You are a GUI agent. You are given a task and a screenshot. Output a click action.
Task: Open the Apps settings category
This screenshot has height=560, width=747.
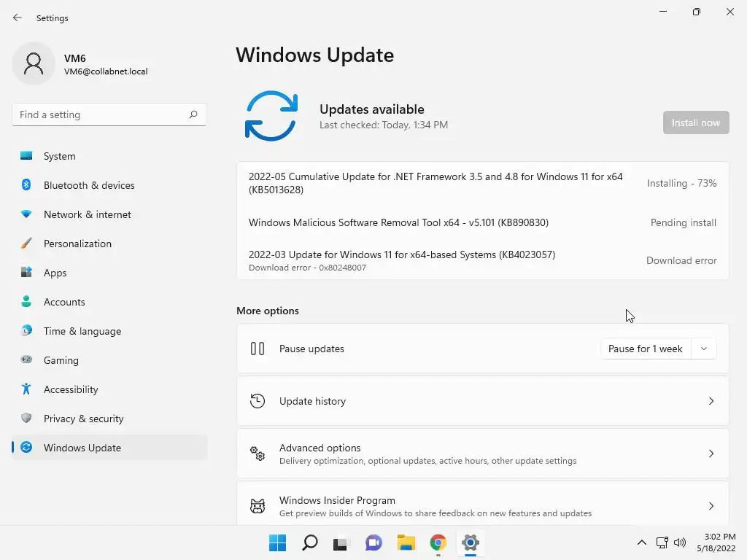click(109, 273)
